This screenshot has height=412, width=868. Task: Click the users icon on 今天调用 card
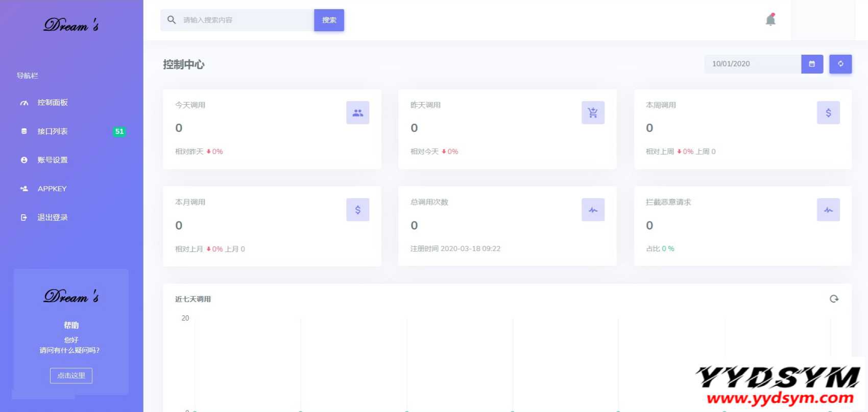[x=357, y=112]
